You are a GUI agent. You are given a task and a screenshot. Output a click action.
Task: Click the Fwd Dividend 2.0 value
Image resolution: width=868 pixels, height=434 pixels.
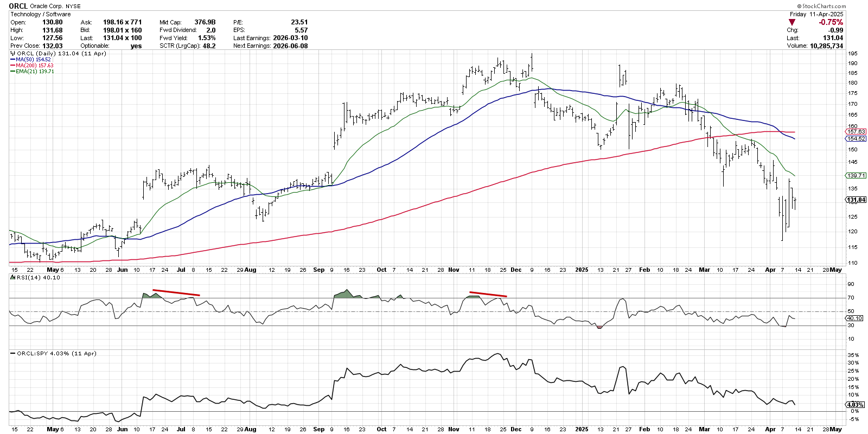[x=211, y=30]
